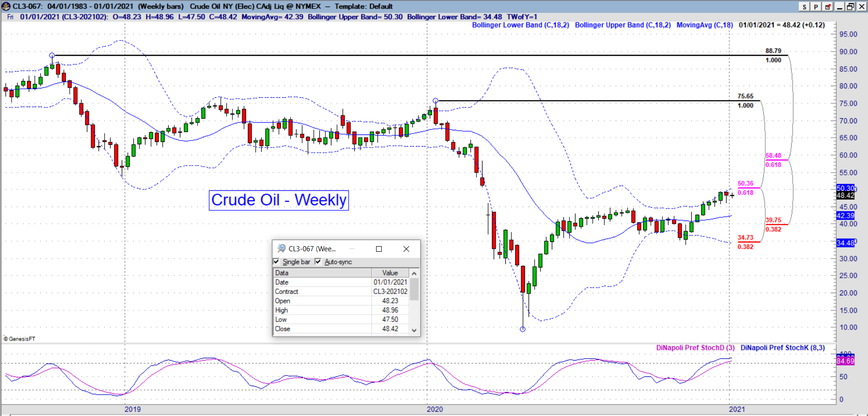Select the High value 48.96
868x416 pixels.
coord(390,310)
